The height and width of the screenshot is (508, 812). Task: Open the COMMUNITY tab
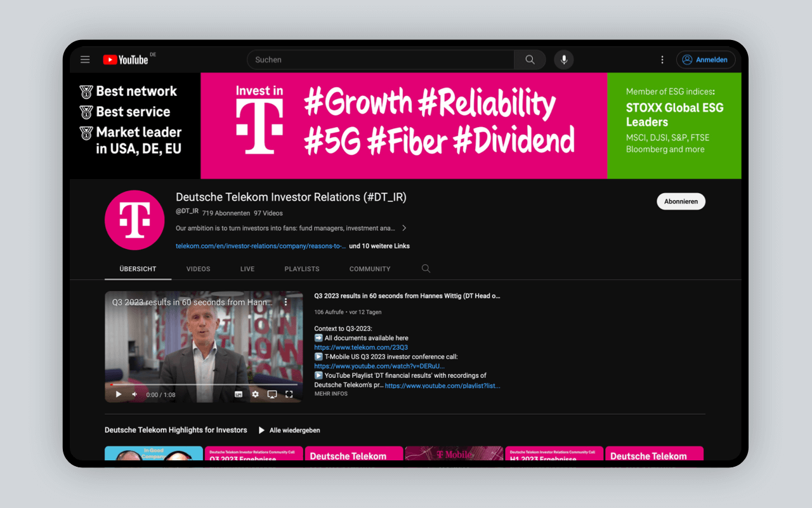point(370,269)
